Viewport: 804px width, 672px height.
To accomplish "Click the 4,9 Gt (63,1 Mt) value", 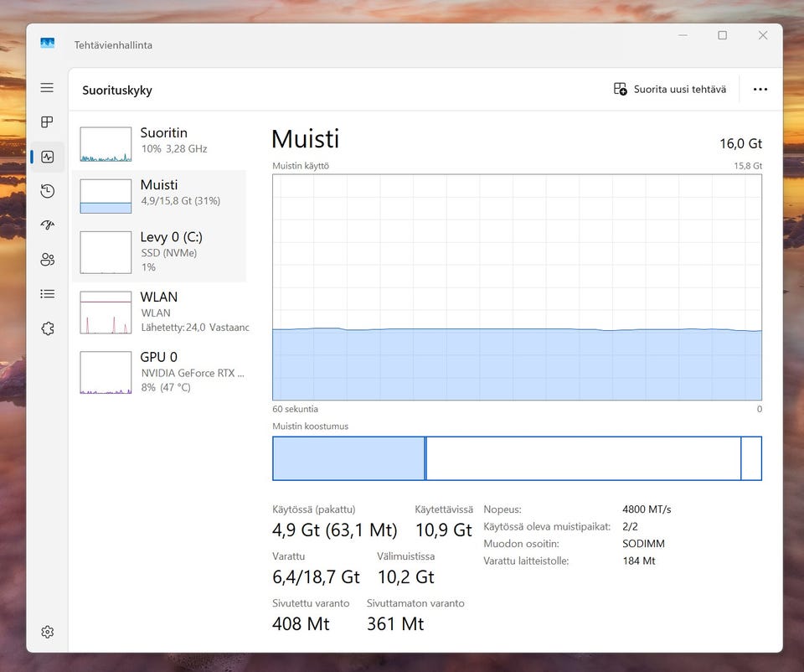I will (x=334, y=530).
